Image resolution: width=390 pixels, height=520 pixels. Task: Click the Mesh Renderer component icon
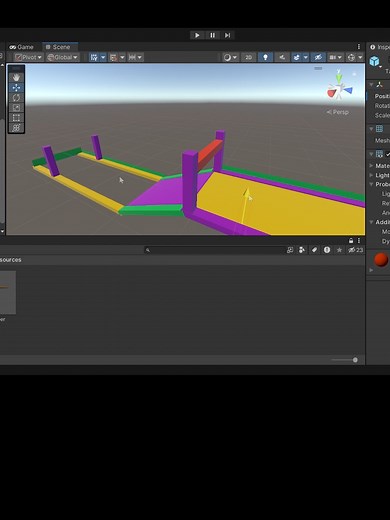379,154
